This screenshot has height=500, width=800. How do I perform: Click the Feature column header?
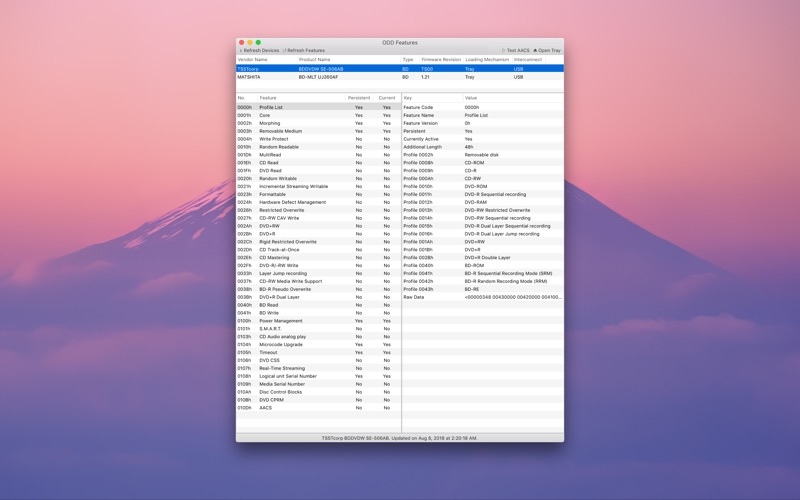[x=301, y=98]
